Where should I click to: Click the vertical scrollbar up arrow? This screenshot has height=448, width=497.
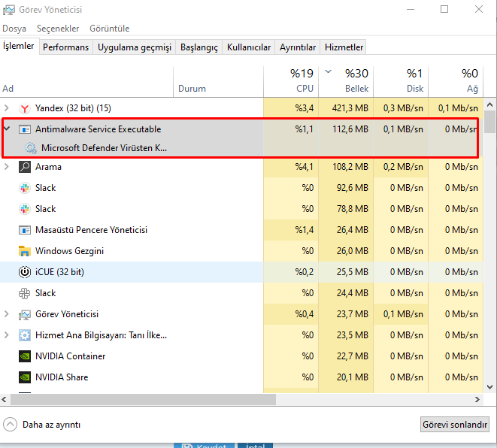[x=490, y=104]
